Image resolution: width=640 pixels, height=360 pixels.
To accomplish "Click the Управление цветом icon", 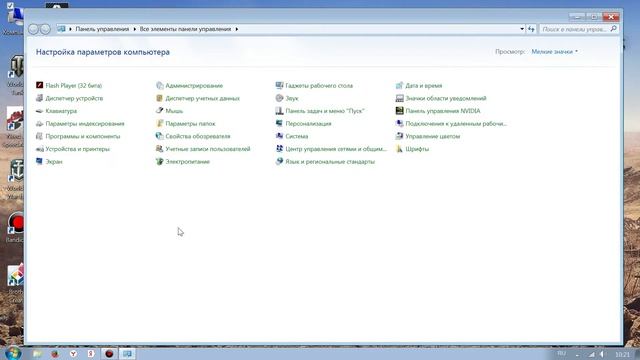I will pyautogui.click(x=400, y=136).
